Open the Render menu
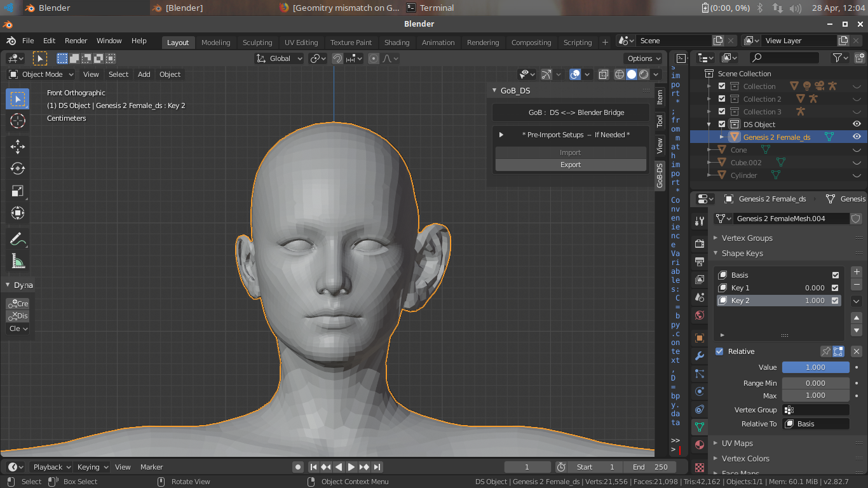The image size is (868, 488). pos(76,41)
